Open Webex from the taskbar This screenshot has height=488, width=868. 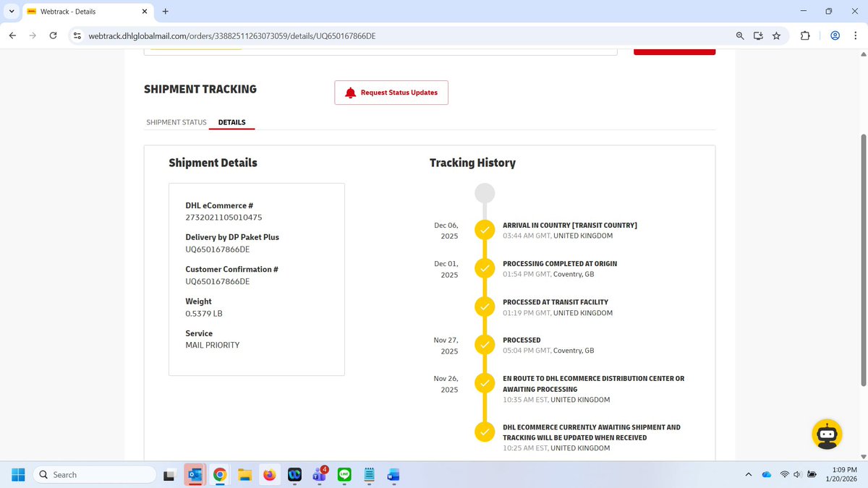(x=294, y=475)
